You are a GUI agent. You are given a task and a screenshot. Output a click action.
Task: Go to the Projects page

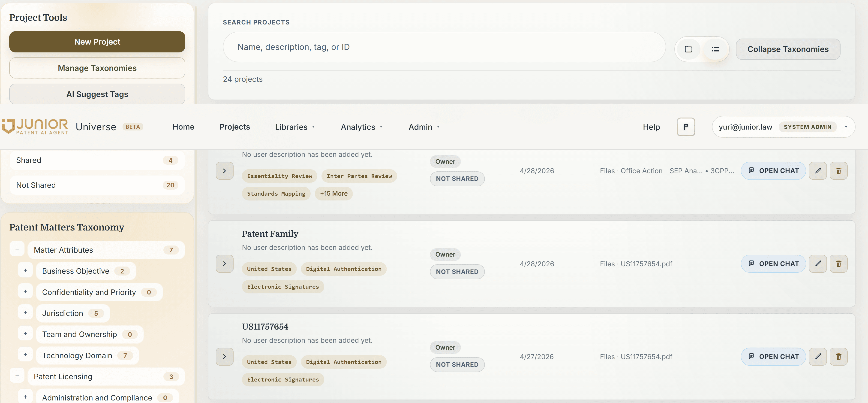coord(234,127)
